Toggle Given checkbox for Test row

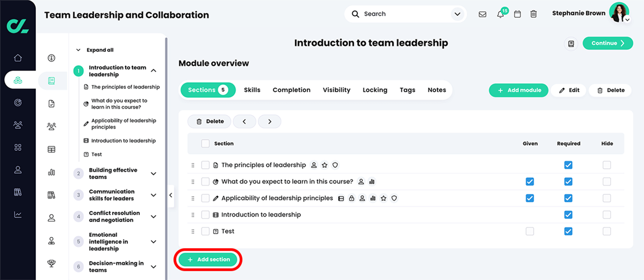529,231
